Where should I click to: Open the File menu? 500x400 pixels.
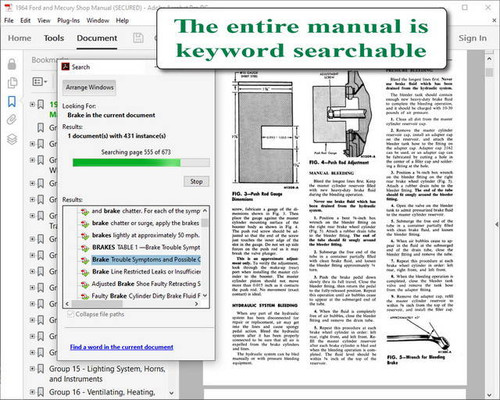pos(9,21)
